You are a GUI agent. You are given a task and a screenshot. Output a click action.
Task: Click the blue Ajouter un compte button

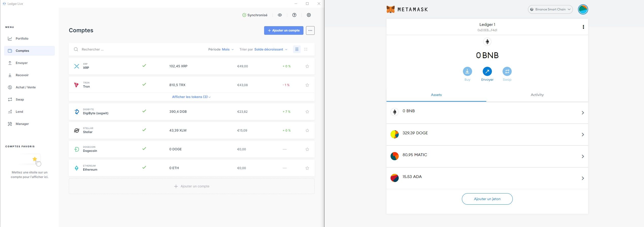tap(283, 30)
